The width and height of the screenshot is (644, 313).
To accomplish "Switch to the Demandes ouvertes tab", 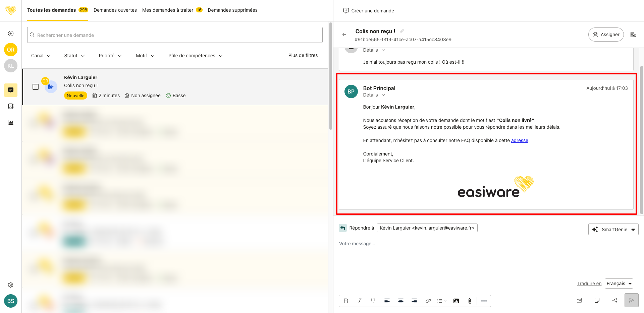I will tap(115, 10).
